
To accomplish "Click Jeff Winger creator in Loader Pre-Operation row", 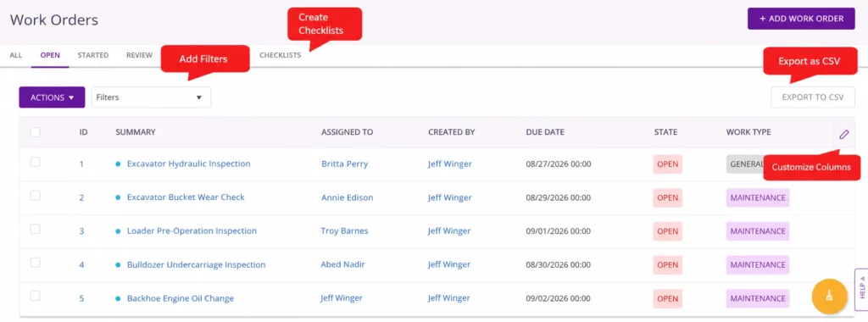I will [x=449, y=231].
